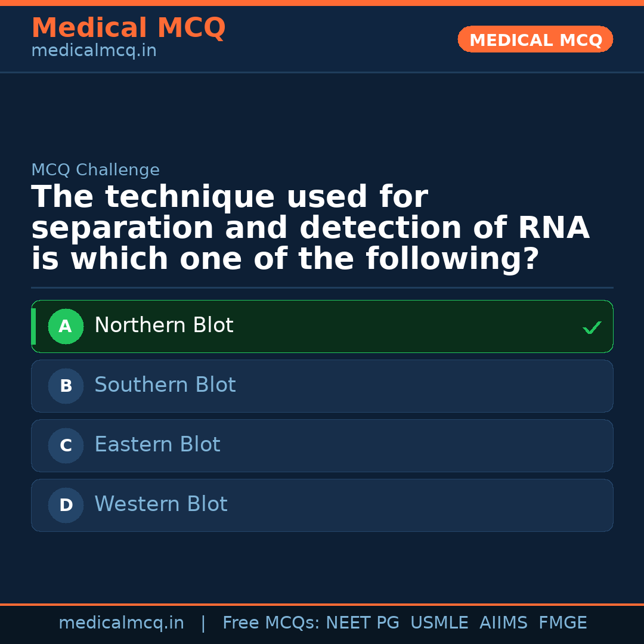Click the C option circle

66,445
